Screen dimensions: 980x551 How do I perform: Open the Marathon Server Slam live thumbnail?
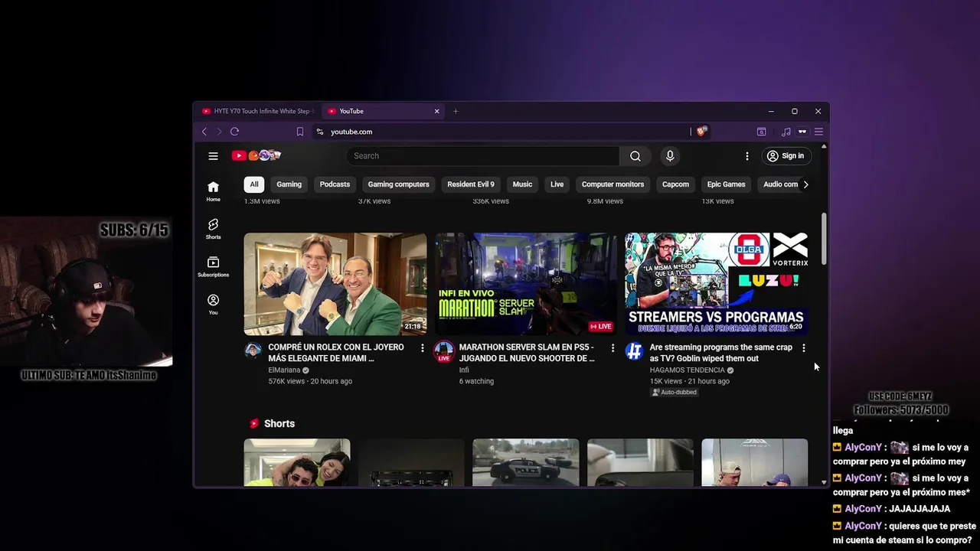point(526,284)
